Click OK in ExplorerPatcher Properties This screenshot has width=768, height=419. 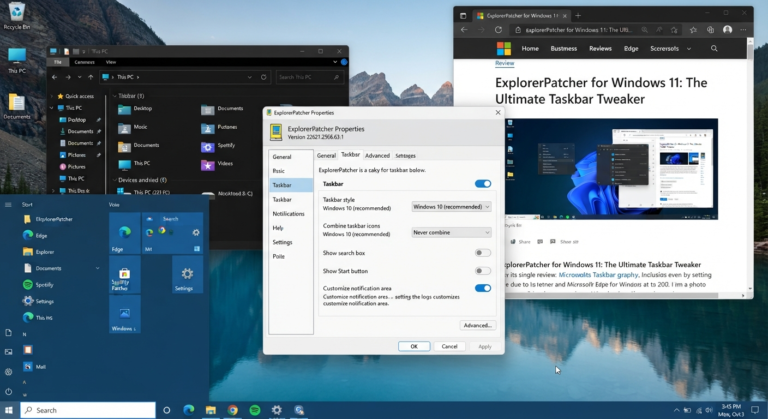click(x=414, y=346)
